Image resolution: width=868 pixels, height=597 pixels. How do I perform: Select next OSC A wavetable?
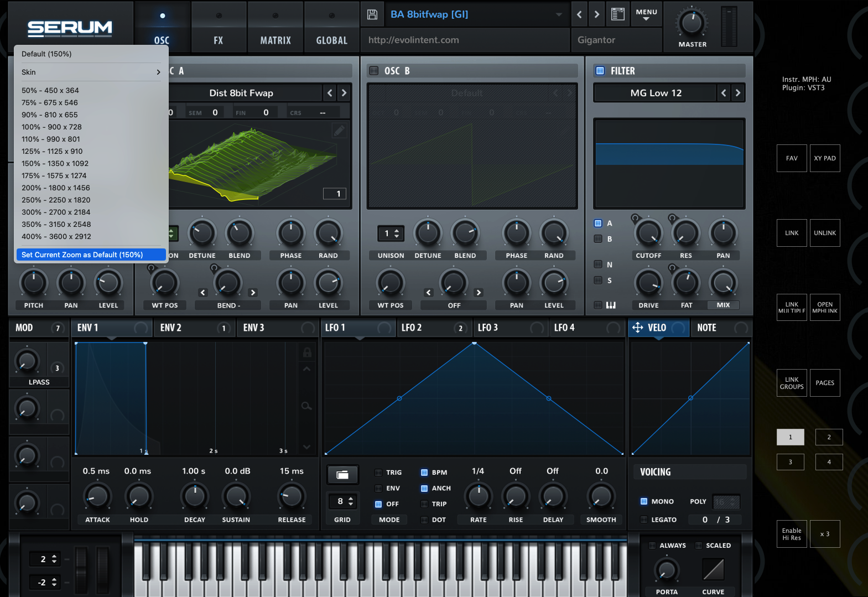pos(344,93)
